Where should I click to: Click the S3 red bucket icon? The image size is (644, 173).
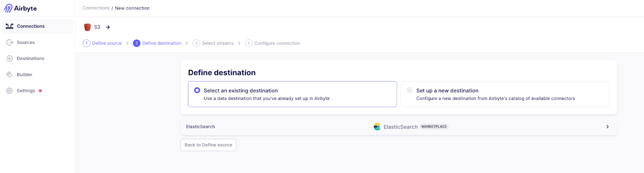coord(87,27)
